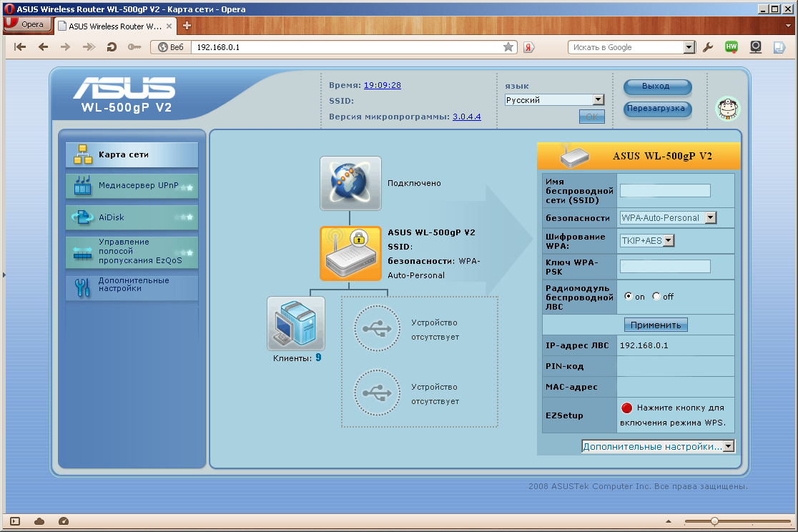Click the Применить apply button

(656, 325)
